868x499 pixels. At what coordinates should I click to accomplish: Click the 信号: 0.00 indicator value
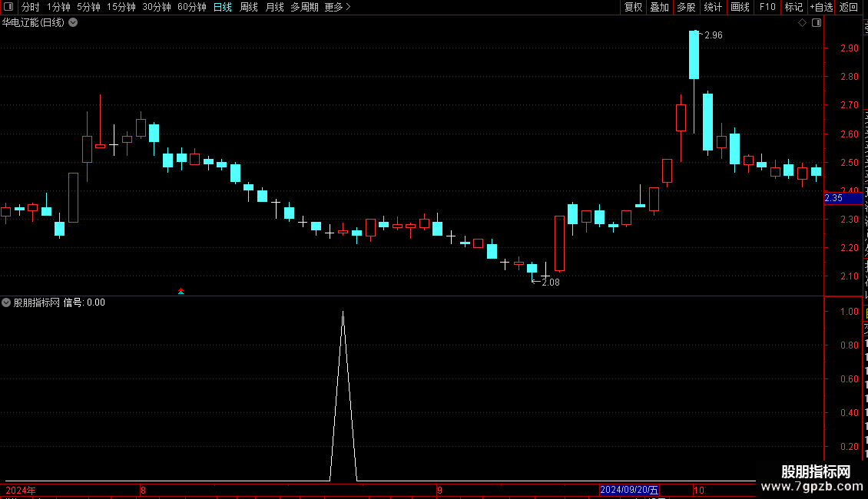pyautogui.click(x=84, y=302)
